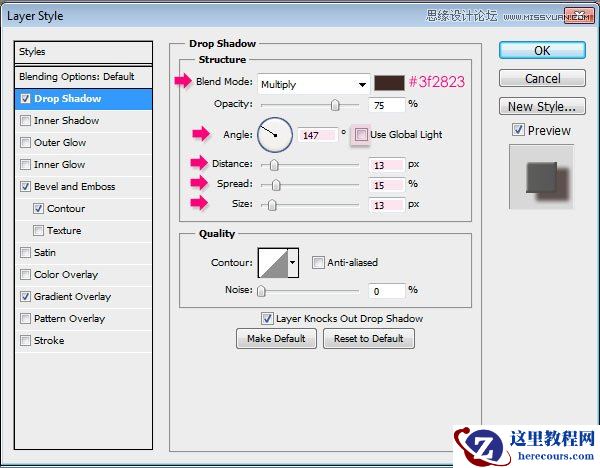Enable the Texture sub-option checkbox
This screenshot has height=468, width=600.
(38, 230)
